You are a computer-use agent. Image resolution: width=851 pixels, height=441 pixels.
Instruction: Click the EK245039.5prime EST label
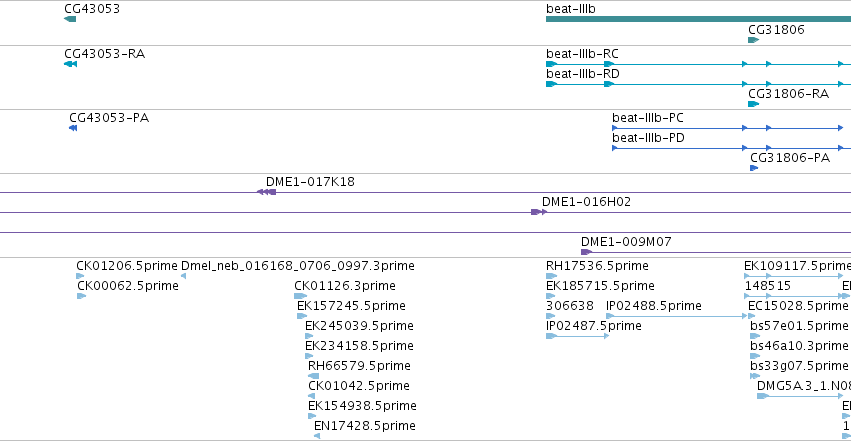359,326
